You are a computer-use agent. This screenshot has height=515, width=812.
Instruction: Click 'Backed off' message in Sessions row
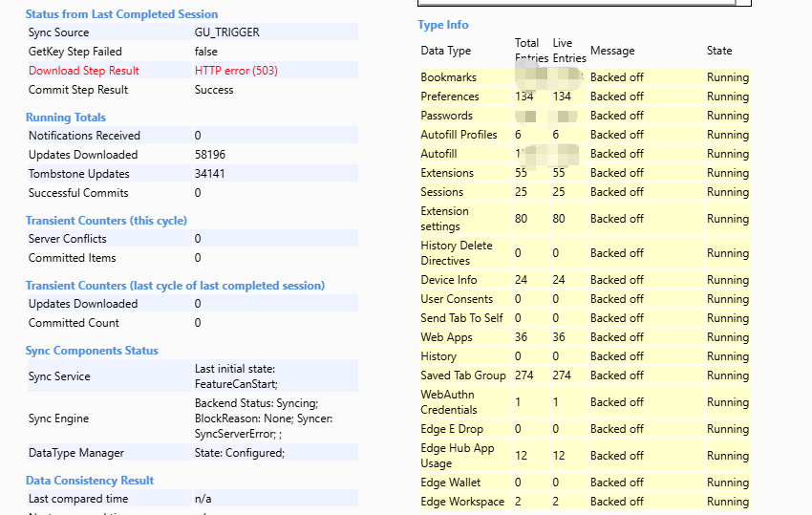[617, 192]
